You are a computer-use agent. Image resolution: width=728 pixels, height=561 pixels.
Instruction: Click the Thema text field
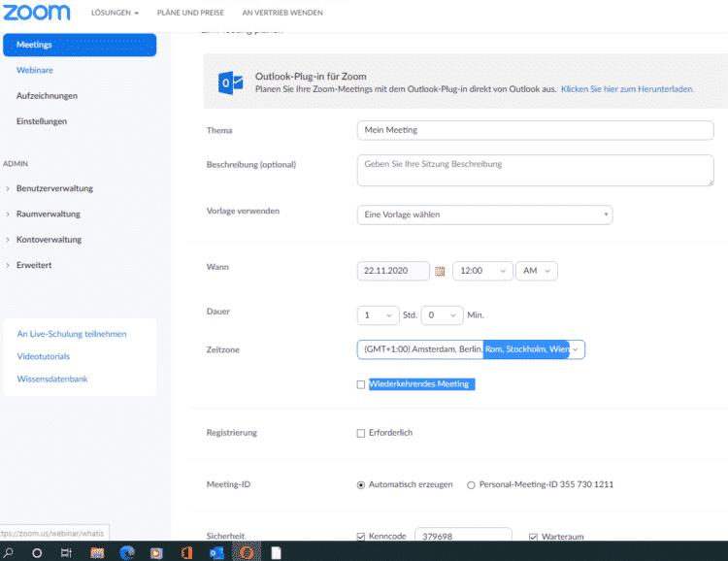535,130
